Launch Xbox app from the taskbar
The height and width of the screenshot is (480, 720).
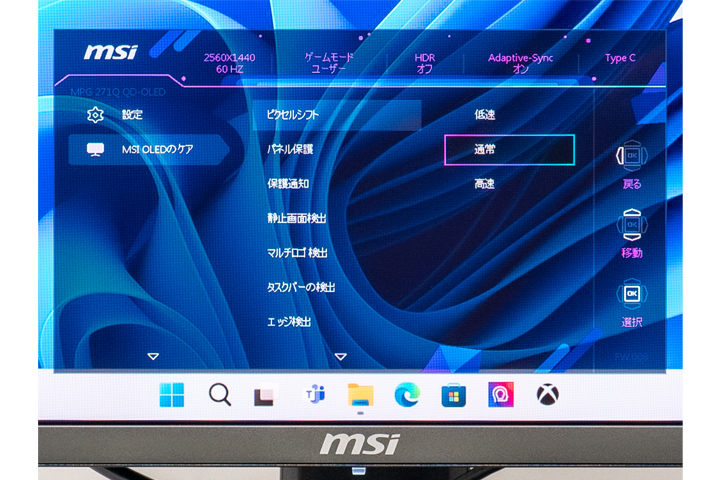pos(547,395)
